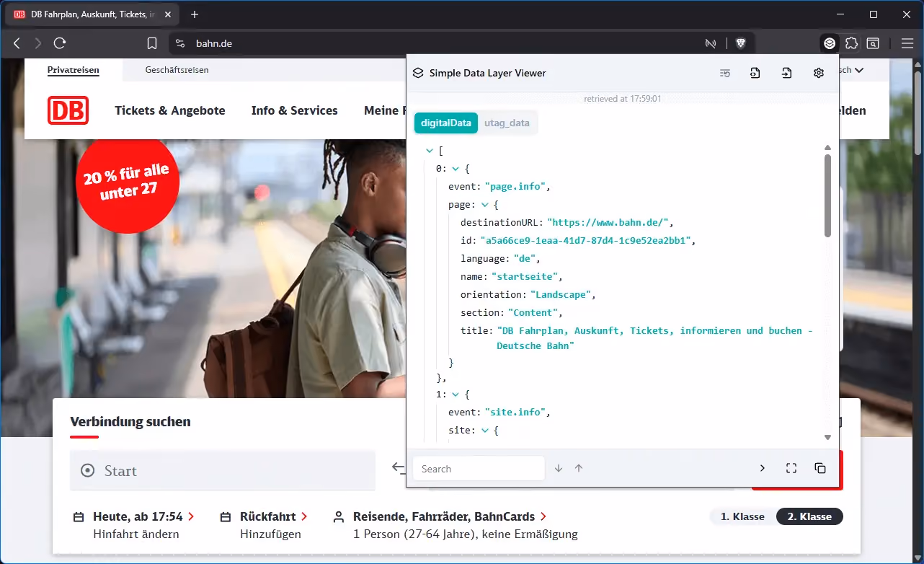
Task: Click the refresh-list icon in viewer header
Action: [724, 73]
